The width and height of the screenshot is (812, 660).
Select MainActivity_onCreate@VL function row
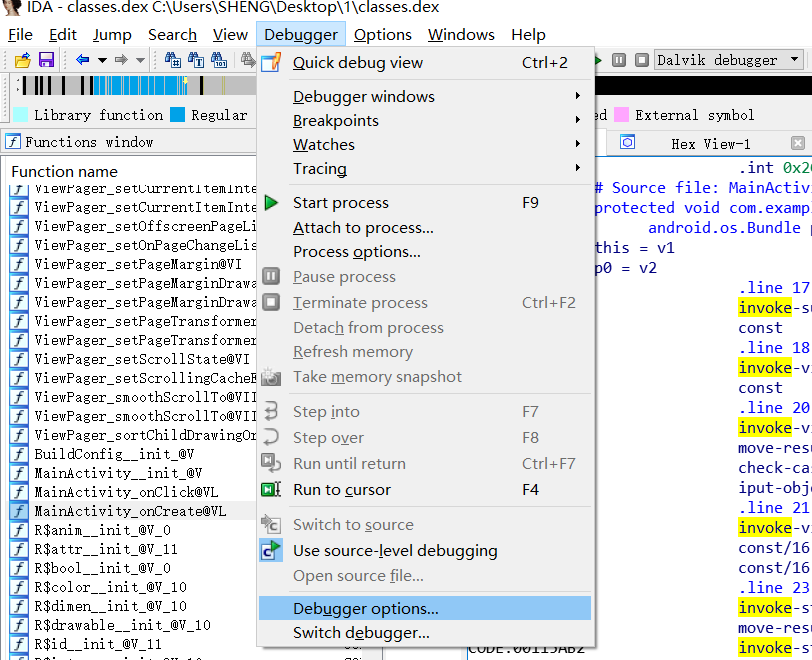[133, 511]
